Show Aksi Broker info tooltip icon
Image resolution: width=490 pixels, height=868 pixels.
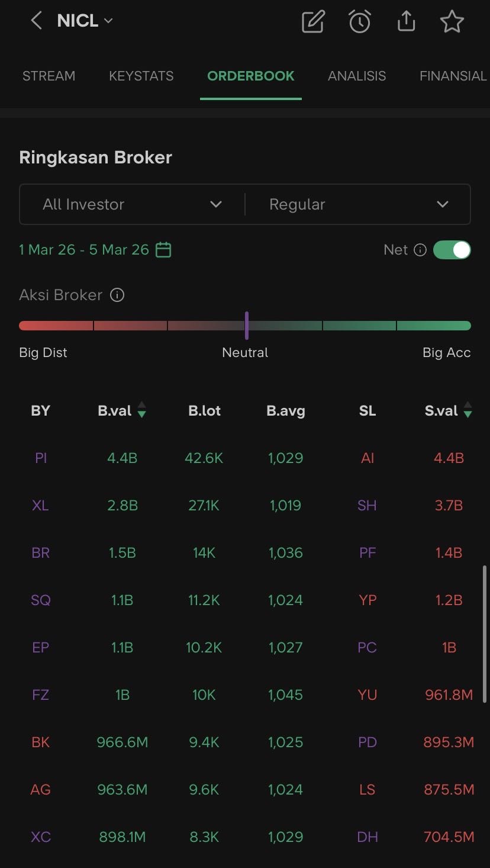(x=117, y=295)
